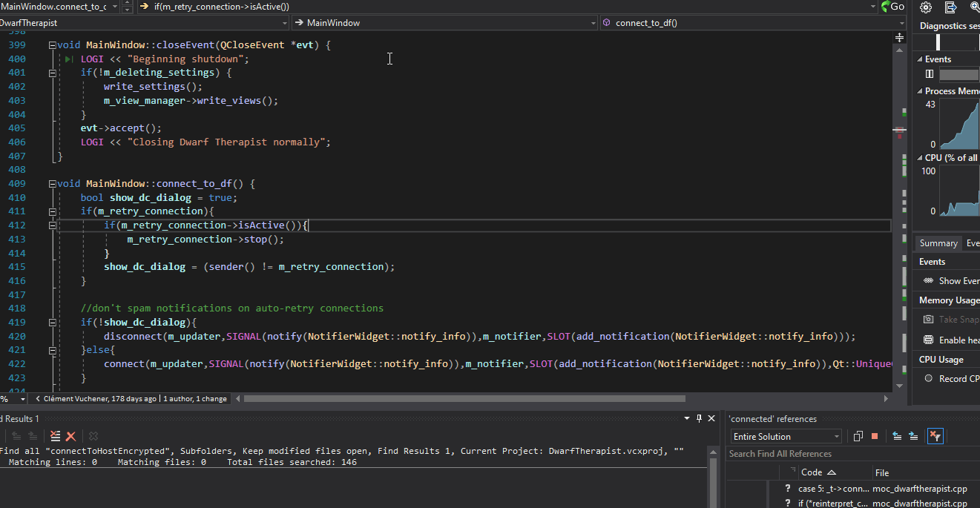The image size is (980, 508).
Task: Click the Clear All icon in Find Results
Action: [70, 436]
